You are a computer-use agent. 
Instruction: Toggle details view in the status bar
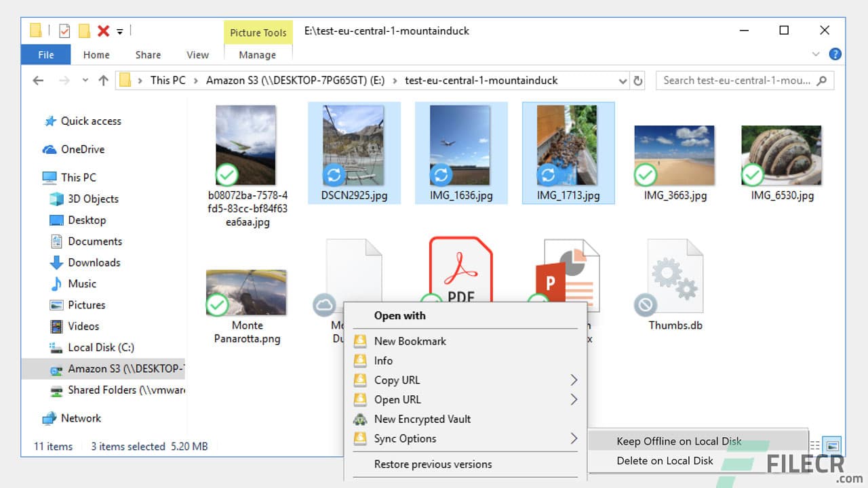pyautogui.click(x=814, y=447)
